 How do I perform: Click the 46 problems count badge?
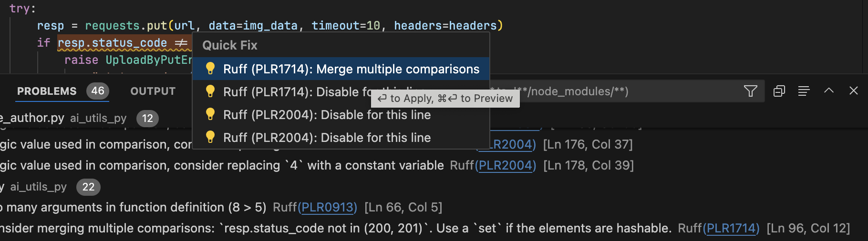[98, 91]
